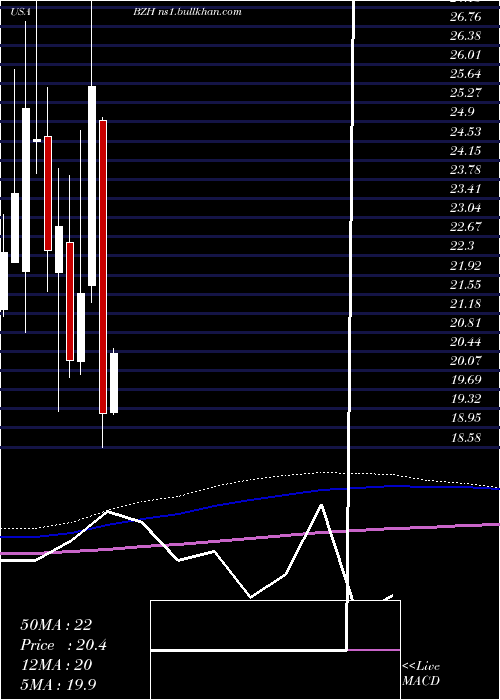Click the BZH ns1.bullkhan.com title text
Image resolution: width=500 pixels, height=700 pixels.
click(187, 12)
